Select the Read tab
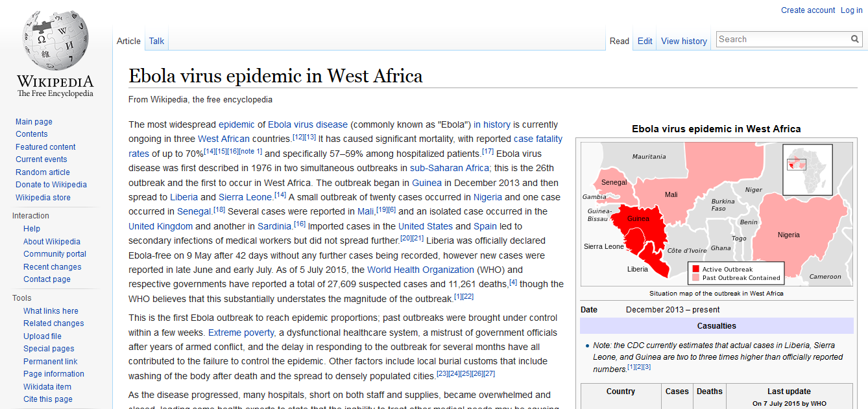 click(x=620, y=41)
